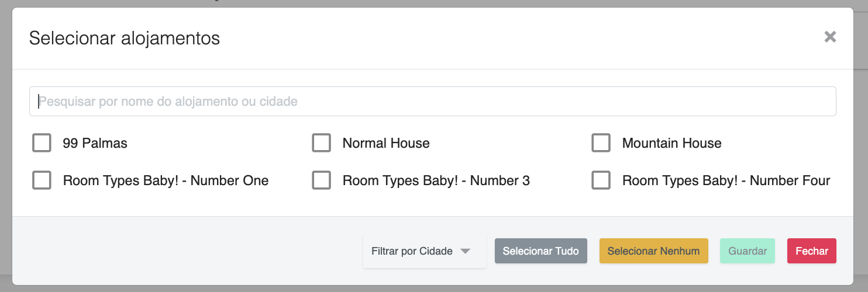Viewport: 868px width, 292px height.
Task: Mark the Room Types Baby! Number Four checkbox
Action: (601, 180)
